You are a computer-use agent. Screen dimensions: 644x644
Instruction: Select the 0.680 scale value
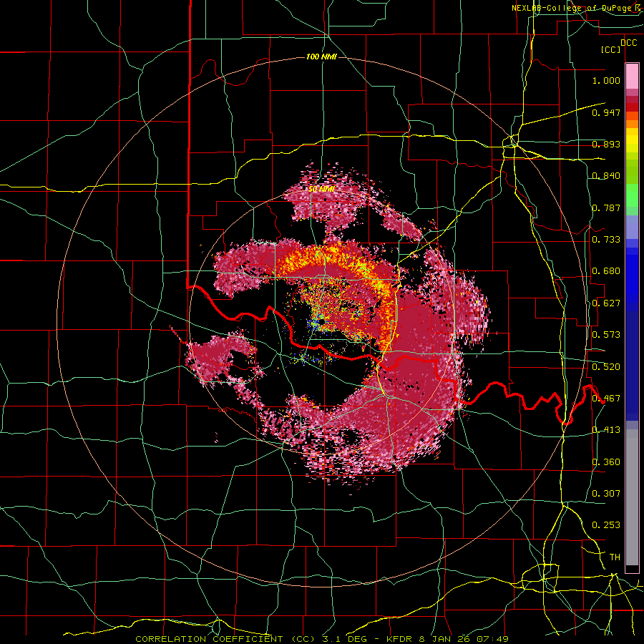[606, 271]
